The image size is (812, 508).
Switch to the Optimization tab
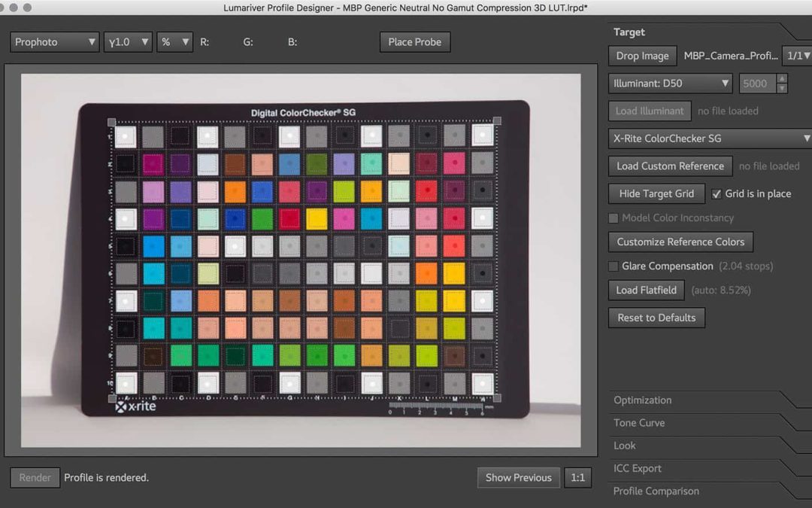[643, 400]
